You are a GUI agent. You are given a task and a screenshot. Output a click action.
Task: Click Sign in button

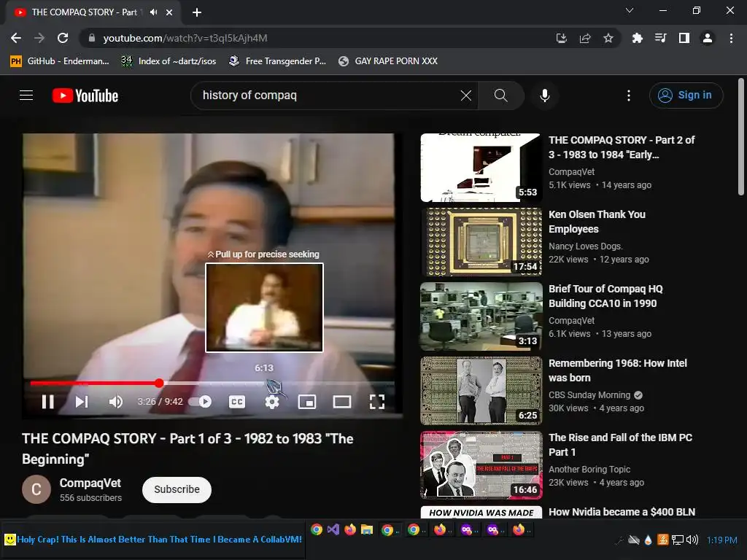click(x=686, y=96)
